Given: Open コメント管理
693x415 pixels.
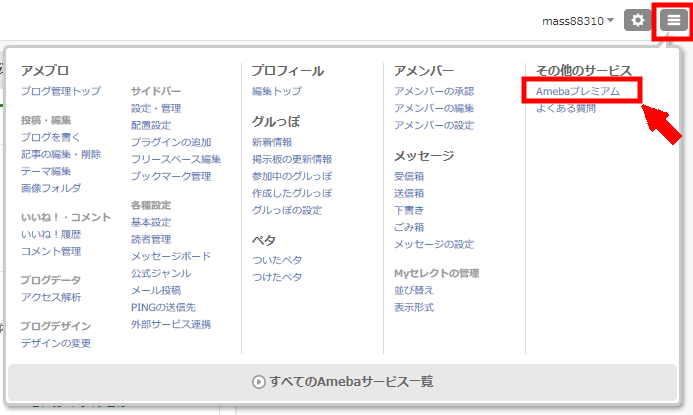Looking at the screenshot, I should [x=51, y=251].
